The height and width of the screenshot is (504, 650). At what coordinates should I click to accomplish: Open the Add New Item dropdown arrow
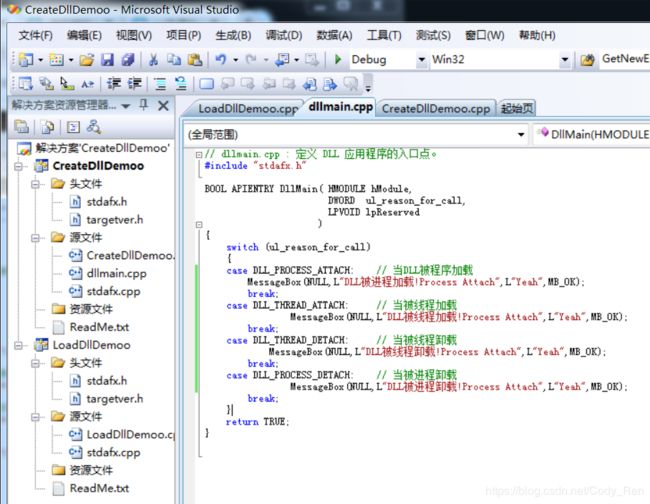click(71, 60)
